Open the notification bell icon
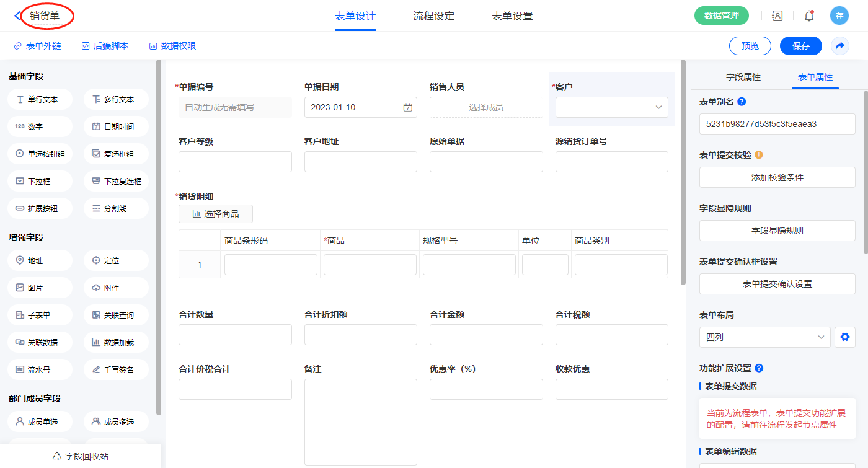Image resolution: width=868 pixels, height=468 pixels. tap(808, 16)
